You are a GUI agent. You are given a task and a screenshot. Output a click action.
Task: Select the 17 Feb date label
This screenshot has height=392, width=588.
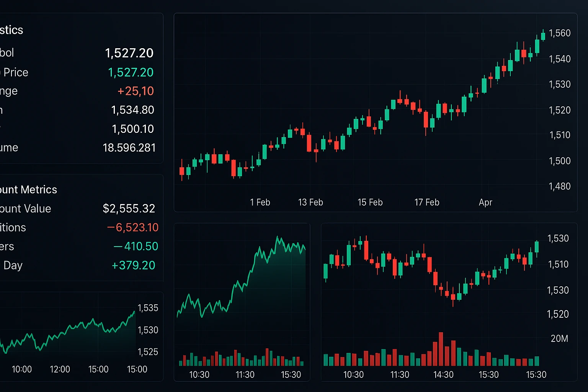pos(427,202)
